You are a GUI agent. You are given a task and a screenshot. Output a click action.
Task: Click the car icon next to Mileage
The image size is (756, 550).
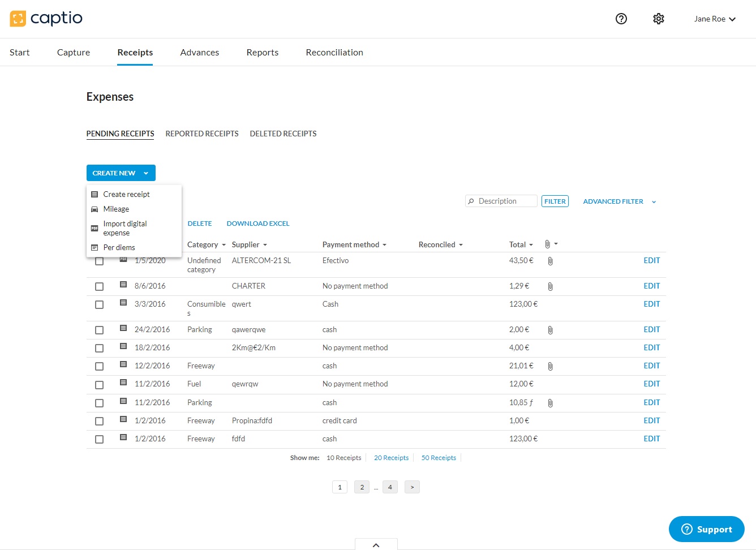pos(94,209)
